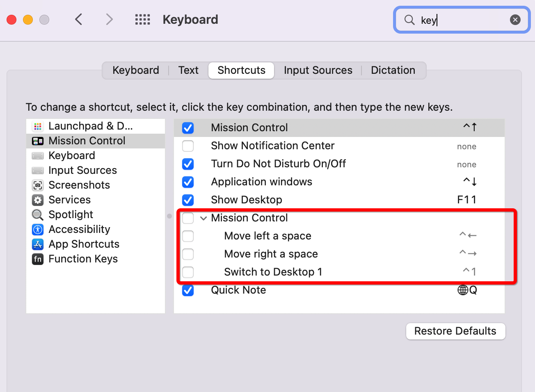The width and height of the screenshot is (535, 392).
Task: Click the Function Keys fn icon
Action: pos(38,259)
